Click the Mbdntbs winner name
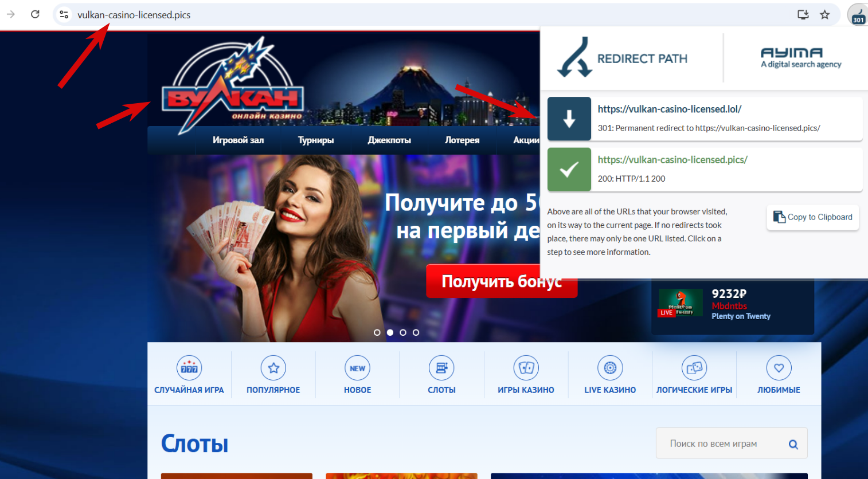Screen dimensions: 868x479 coord(729,307)
